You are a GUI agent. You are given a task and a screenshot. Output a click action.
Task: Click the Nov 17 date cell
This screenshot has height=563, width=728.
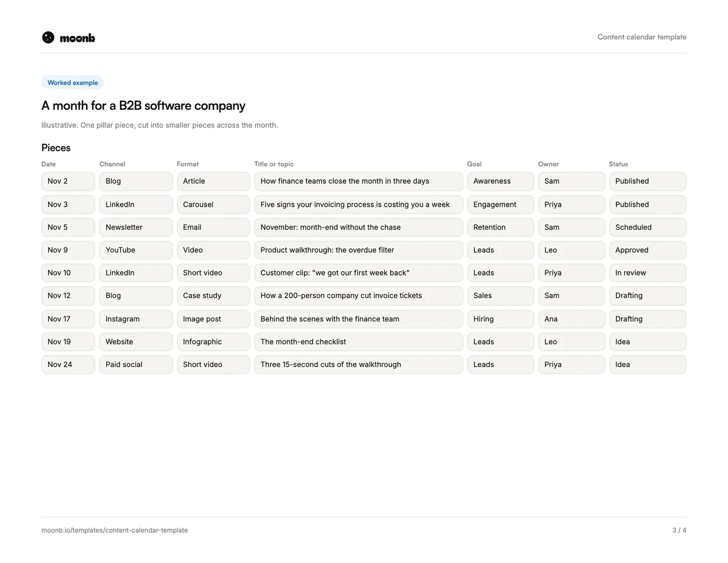click(x=68, y=319)
